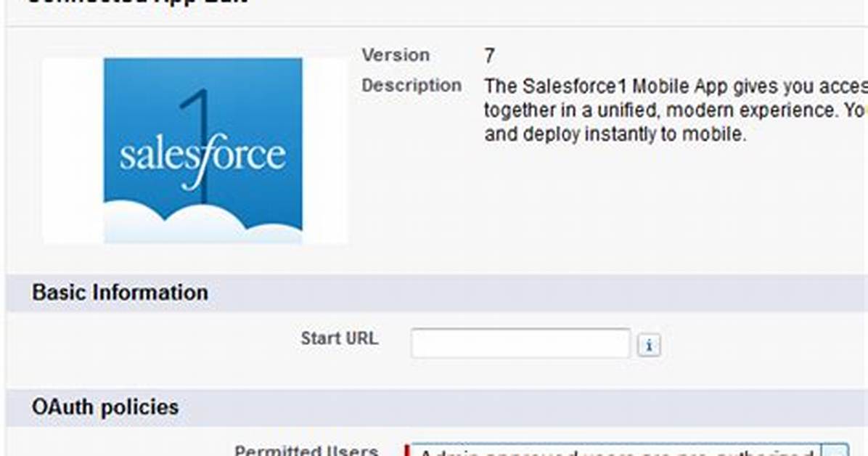
Task: Click the Start URL info icon
Action: point(649,345)
